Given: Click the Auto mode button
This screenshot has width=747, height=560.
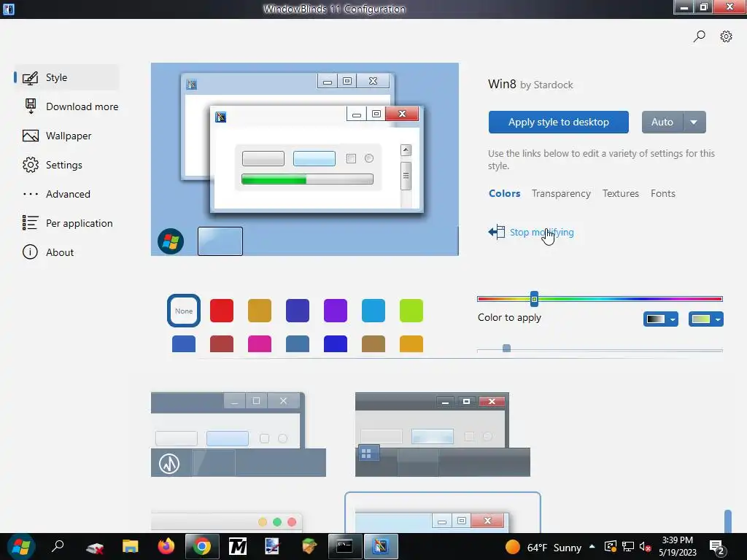Looking at the screenshot, I should (662, 122).
